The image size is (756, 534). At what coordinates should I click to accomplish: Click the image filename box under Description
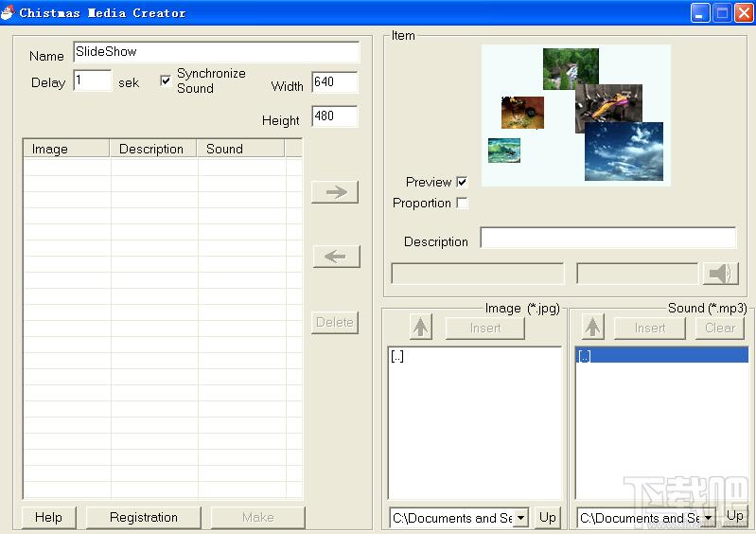point(477,274)
